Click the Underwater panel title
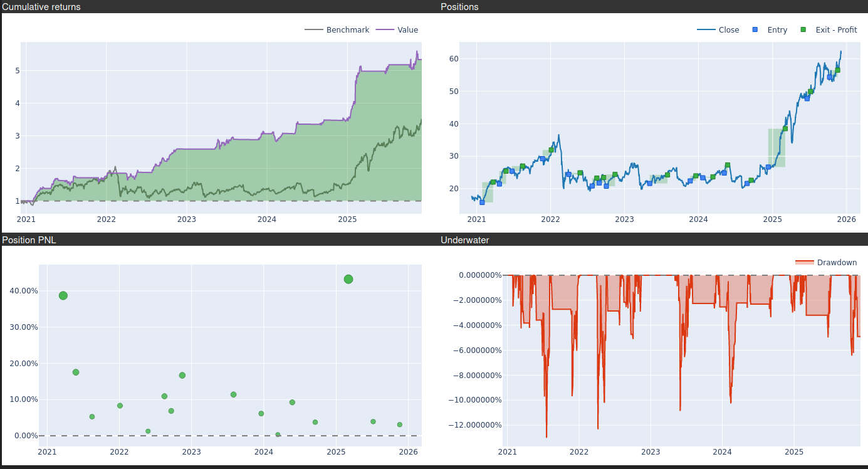 click(465, 240)
